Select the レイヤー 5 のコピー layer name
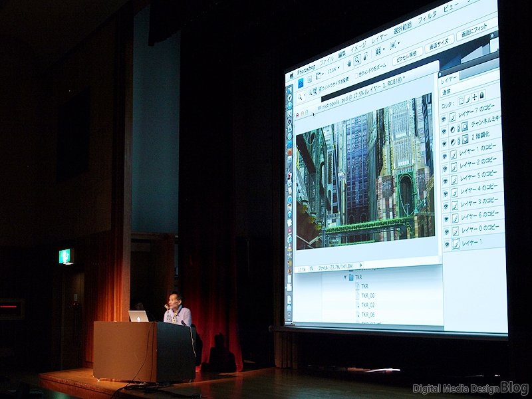Viewport: 532px width, 399px height. click(478, 176)
